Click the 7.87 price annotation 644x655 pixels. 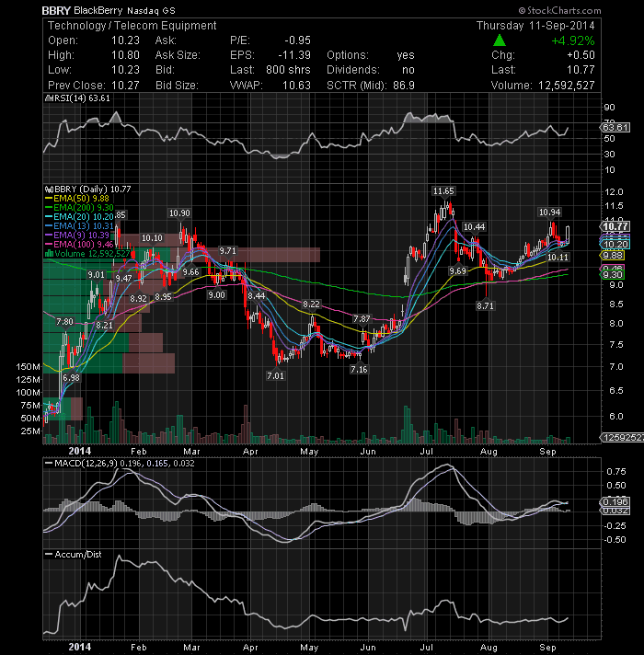tap(362, 319)
